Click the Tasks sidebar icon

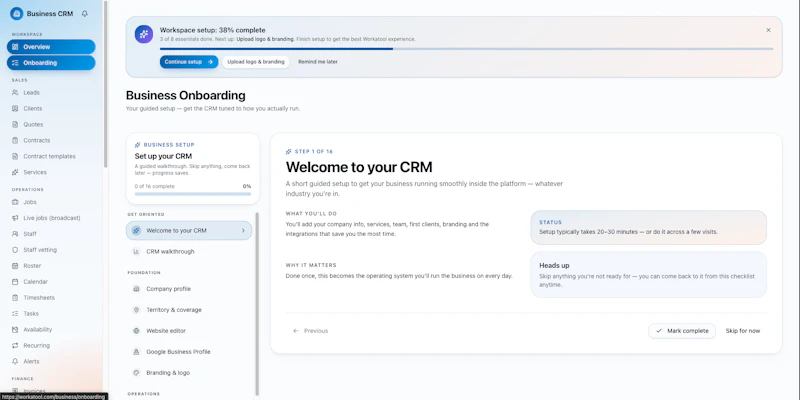click(15, 314)
